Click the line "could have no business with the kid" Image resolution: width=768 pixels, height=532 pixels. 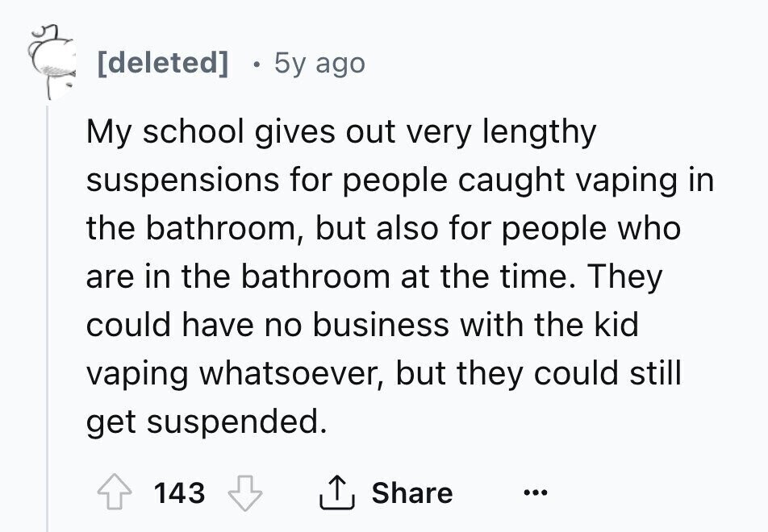pos(362,326)
